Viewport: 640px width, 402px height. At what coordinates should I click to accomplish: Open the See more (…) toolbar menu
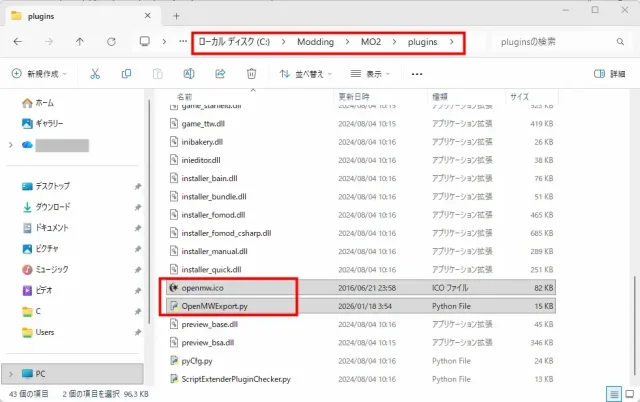tap(417, 74)
